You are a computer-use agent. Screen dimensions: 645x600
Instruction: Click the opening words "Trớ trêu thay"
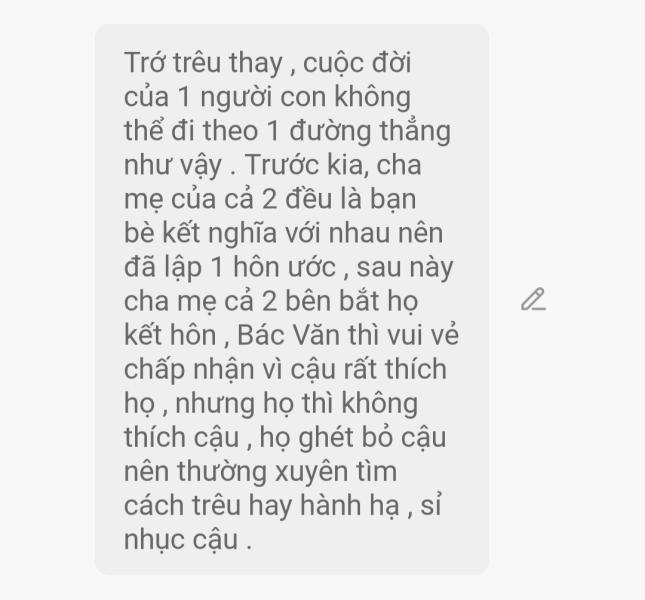point(203,63)
